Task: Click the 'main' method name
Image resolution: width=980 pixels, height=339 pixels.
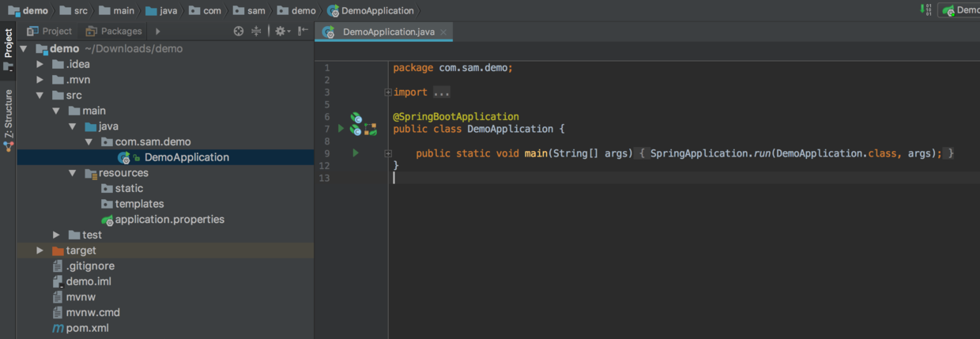Action: point(536,153)
